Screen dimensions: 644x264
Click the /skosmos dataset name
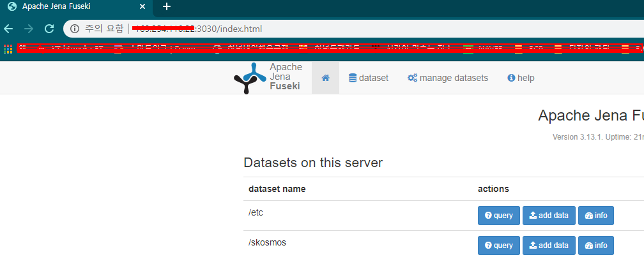coord(267,242)
